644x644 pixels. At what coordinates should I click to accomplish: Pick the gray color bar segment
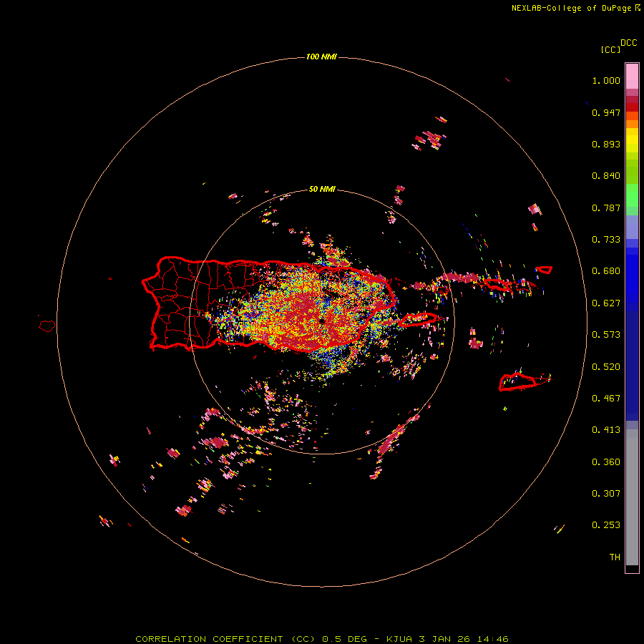(x=632, y=501)
